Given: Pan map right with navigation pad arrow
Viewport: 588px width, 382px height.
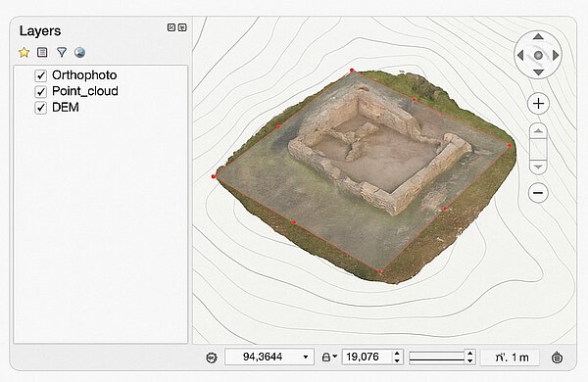Looking at the screenshot, I should click(556, 55).
